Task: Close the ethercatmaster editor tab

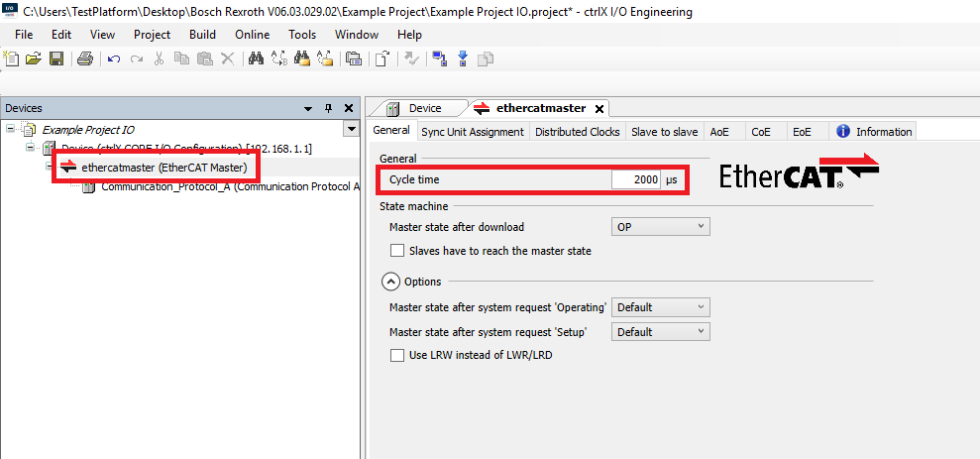Action: (x=599, y=108)
